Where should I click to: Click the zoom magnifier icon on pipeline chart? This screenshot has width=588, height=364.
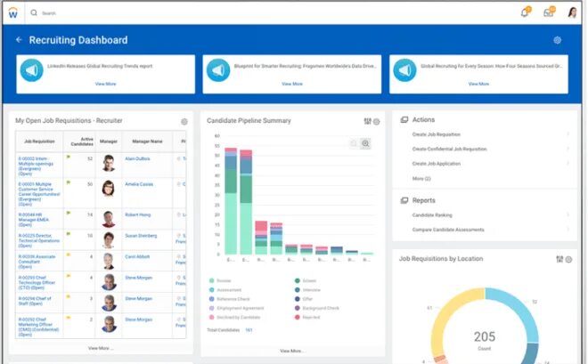click(x=365, y=143)
